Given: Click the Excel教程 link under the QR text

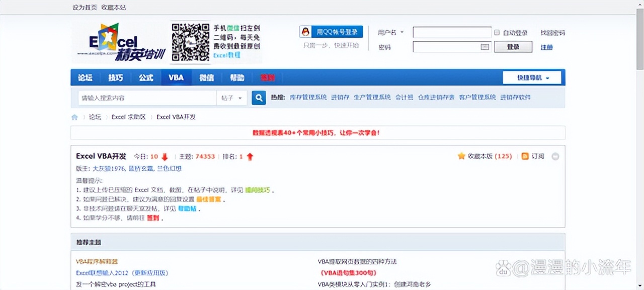Looking at the screenshot, I should coord(227,55).
